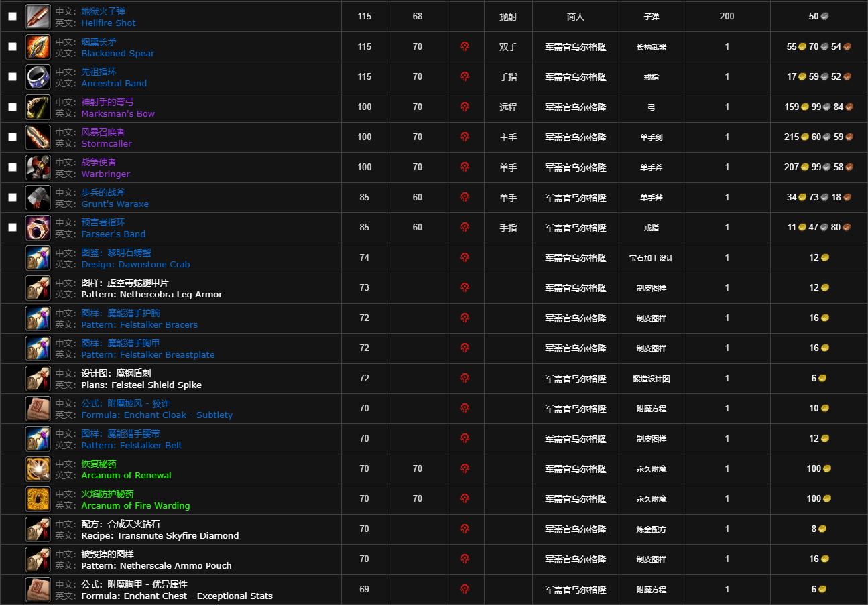868x605 pixels.
Task: Open the Transmute Skyfire Diamond recipe icon
Action: tap(38, 529)
